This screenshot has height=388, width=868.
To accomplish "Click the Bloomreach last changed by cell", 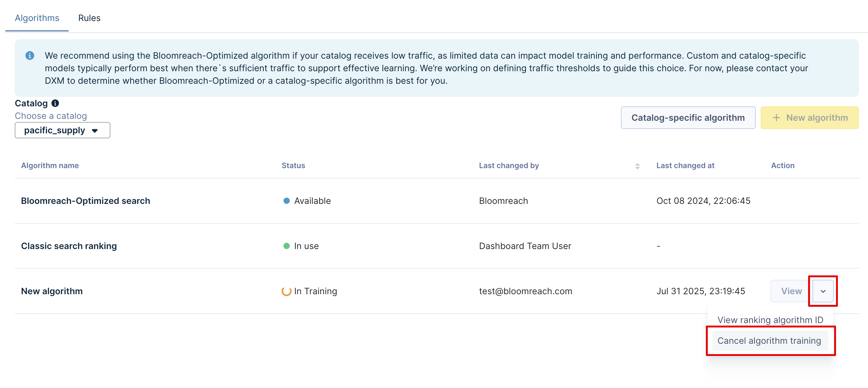I will pyautogui.click(x=503, y=200).
